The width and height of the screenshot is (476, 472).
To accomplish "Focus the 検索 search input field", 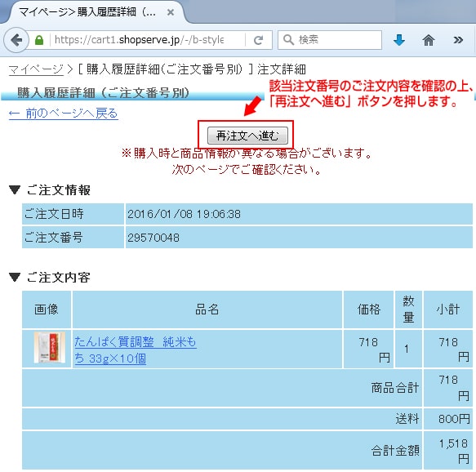I will pos(330,40).
